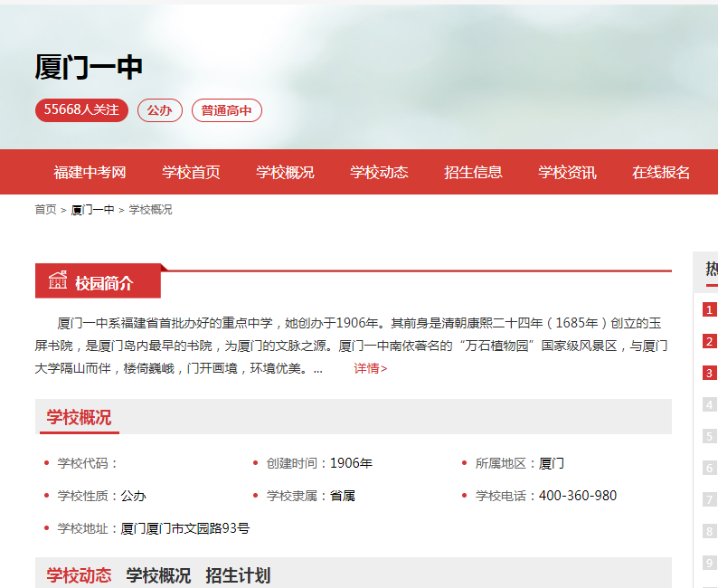The width and height of the screenshot is (718, 588).
Task: Open the 学校资讯 navigation item
Action: (567, 172)
